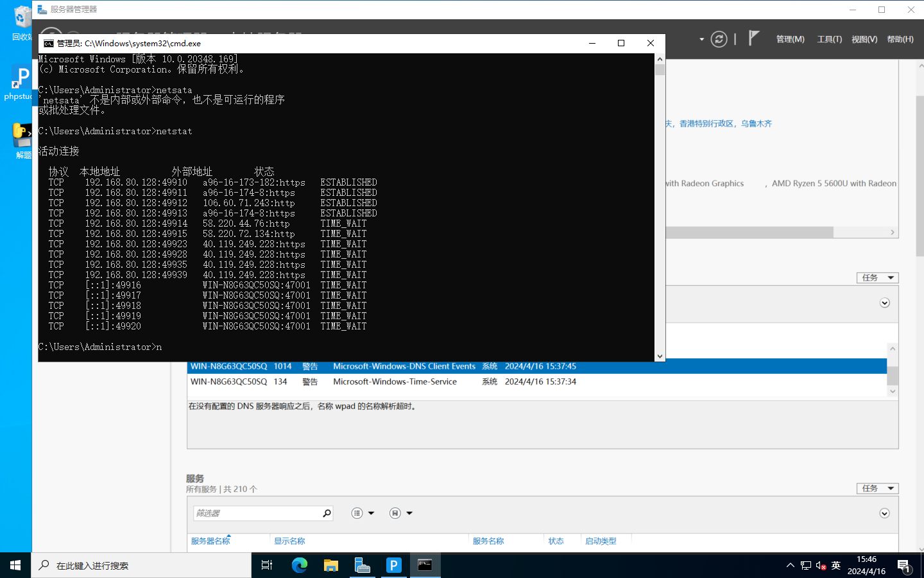Collapse the services filter chevron

[x=885, y=513]
